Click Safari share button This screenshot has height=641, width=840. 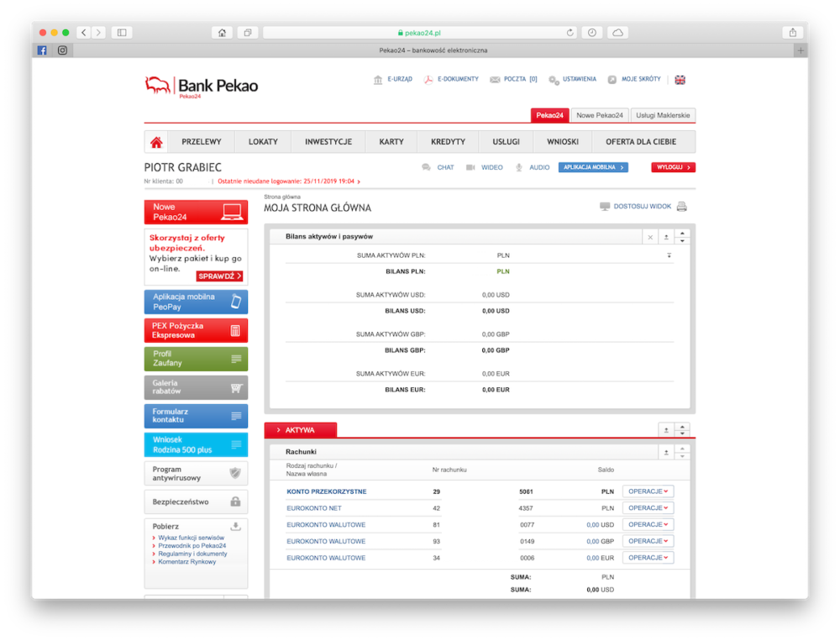tap(792, 33)
